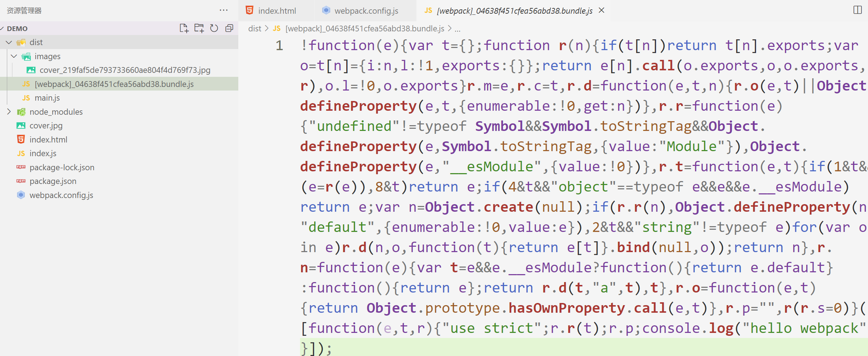Image resolution: width=868 pixels, height=356 pixels.
Task: Open cover_219faf5de793733660ae804f4d769f73.jpg image file
Action: [x=125, y=70]
